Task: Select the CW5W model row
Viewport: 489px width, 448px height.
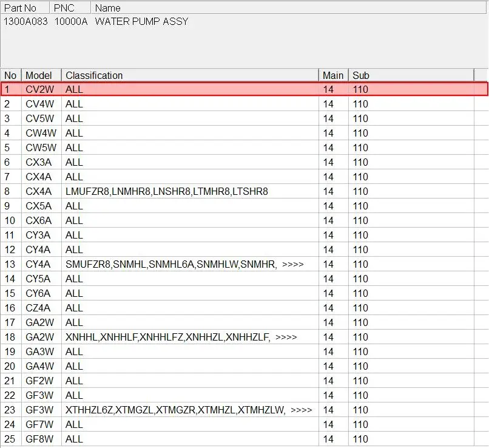Action: pyautogui.click(x=244, y=148)
